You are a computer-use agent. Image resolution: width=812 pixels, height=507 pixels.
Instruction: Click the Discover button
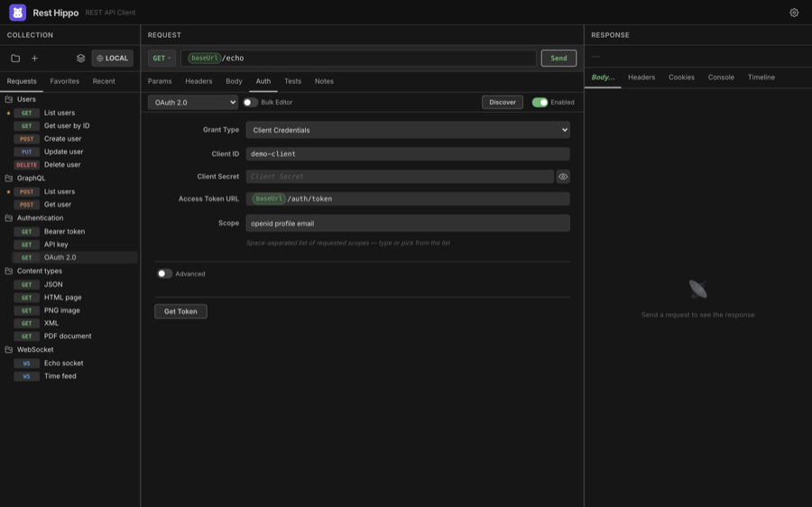click(x=503, y=103)
